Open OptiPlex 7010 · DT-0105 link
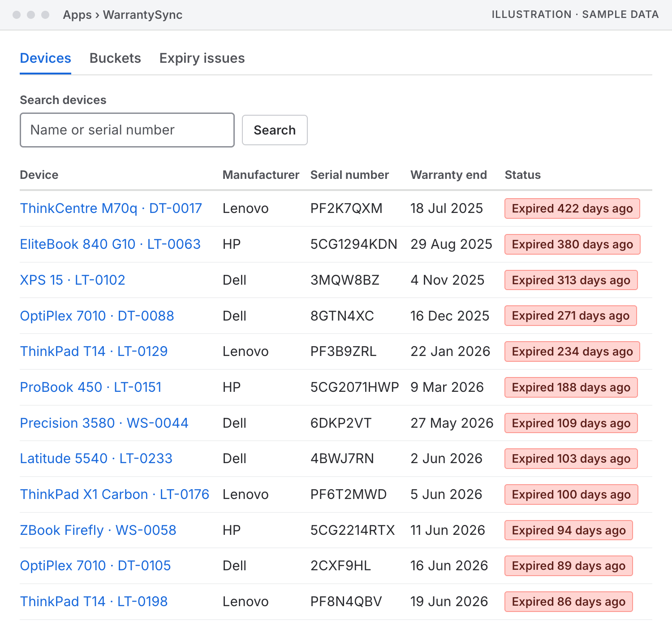 pyautogui.click(x=95, y=566)
